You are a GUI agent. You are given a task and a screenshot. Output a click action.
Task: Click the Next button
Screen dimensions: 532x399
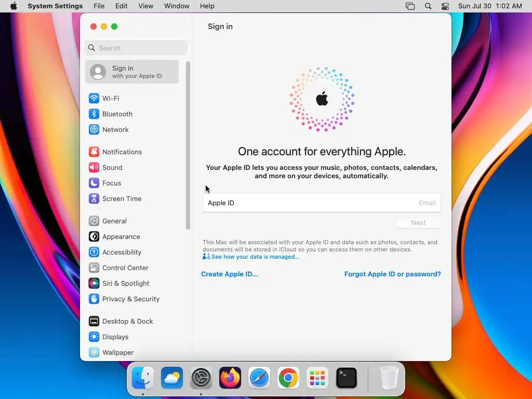[418, 223]
